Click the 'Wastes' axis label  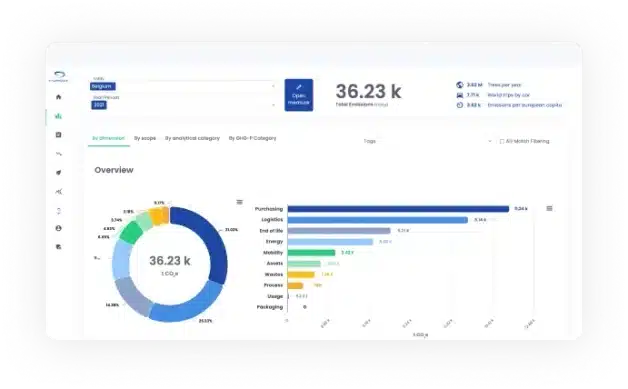coord(274,274)
